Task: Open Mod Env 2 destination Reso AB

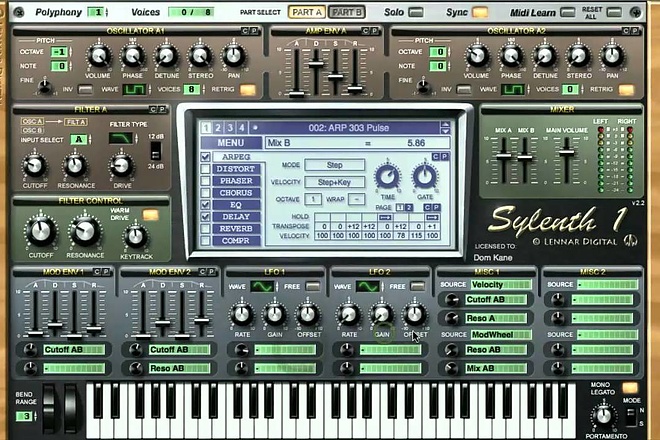Action: (x=179, y=368)
